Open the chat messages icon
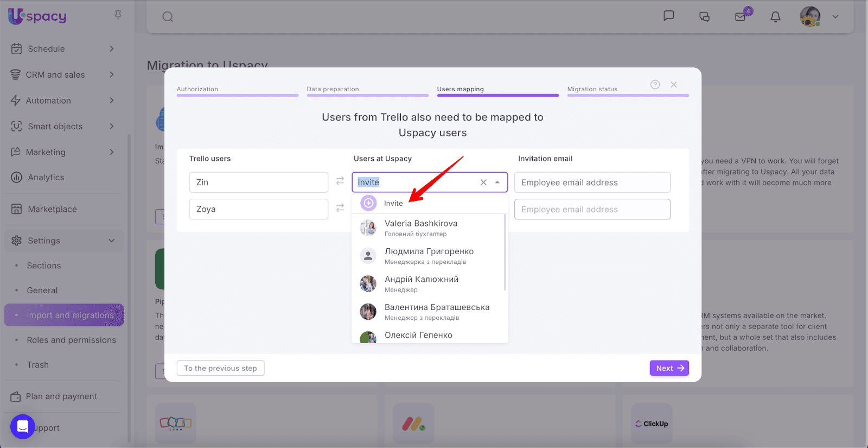This screenshot has height=448, width=868. 669,16
